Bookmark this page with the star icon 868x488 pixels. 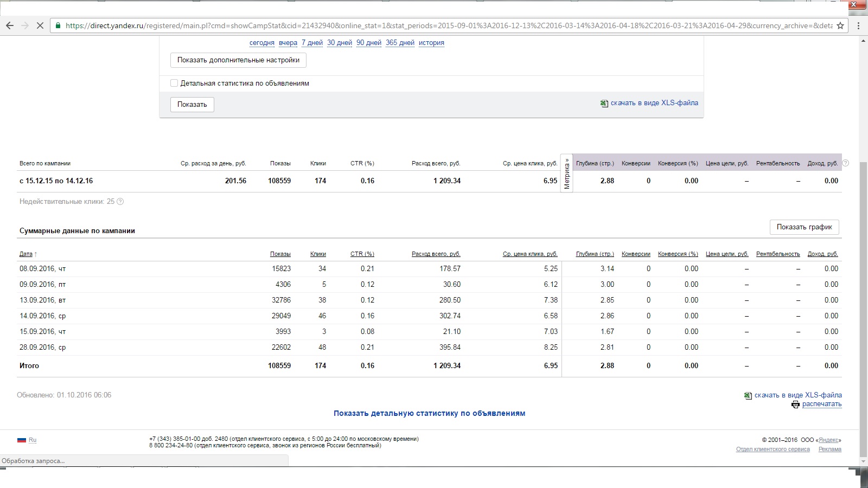pos(840,25)
